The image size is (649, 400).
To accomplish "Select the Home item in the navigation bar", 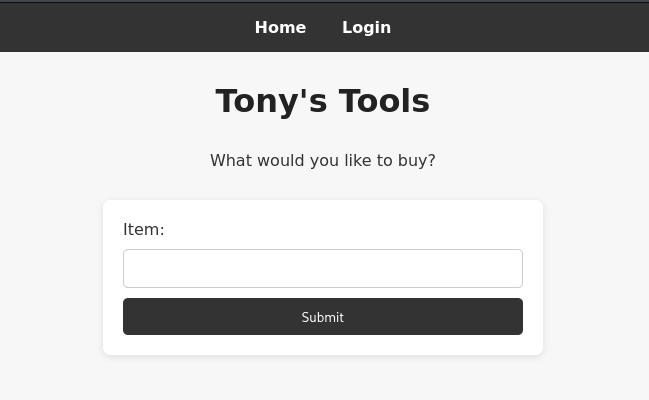I will 280,27.
